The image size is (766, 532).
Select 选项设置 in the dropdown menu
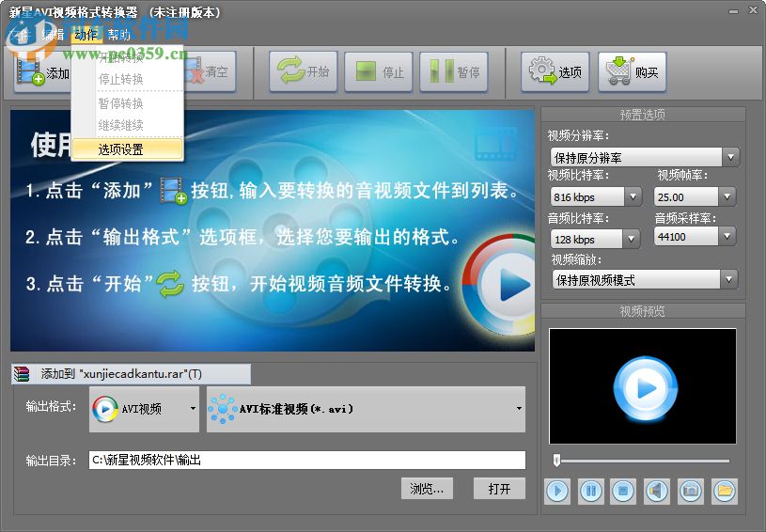coord(128,149)
